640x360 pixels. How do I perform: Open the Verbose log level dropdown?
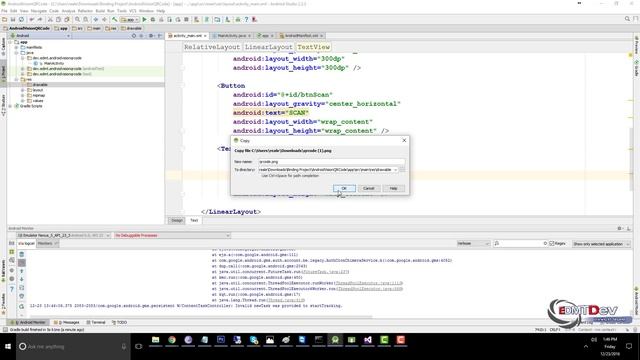(473, 244)
